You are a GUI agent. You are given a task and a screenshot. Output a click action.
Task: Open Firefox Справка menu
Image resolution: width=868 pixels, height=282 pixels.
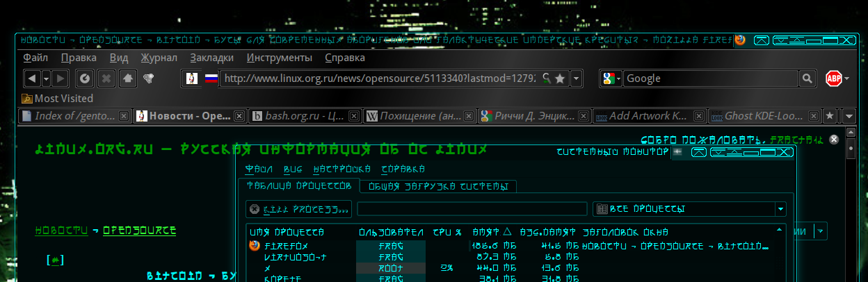(345, 58)
